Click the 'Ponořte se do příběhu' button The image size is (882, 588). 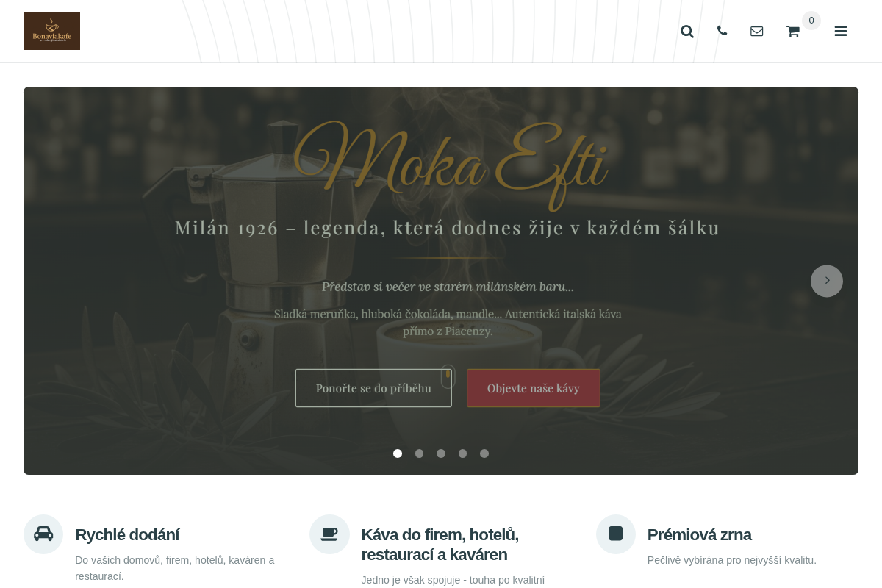[373, 388]
